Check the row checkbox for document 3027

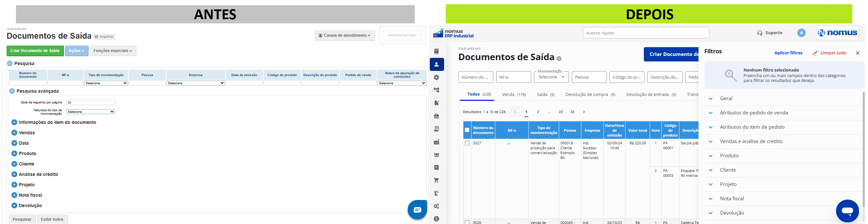click(467, 143)
